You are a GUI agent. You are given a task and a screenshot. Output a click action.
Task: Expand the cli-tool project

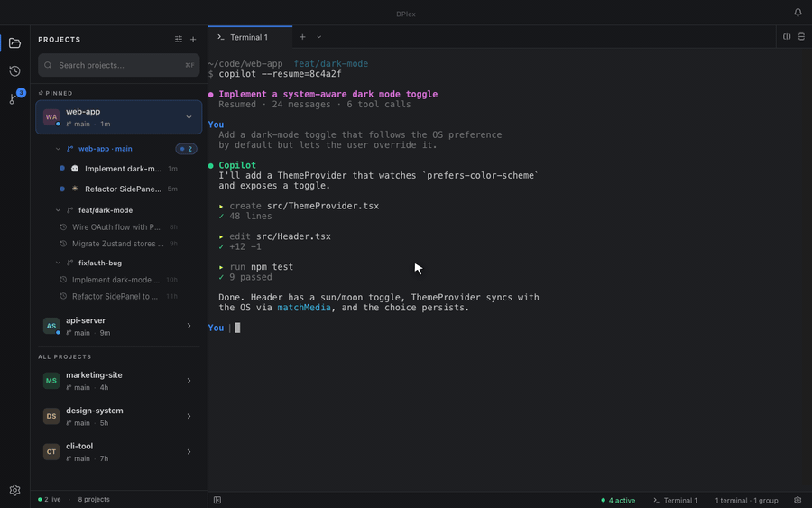[x=189, y=452]
